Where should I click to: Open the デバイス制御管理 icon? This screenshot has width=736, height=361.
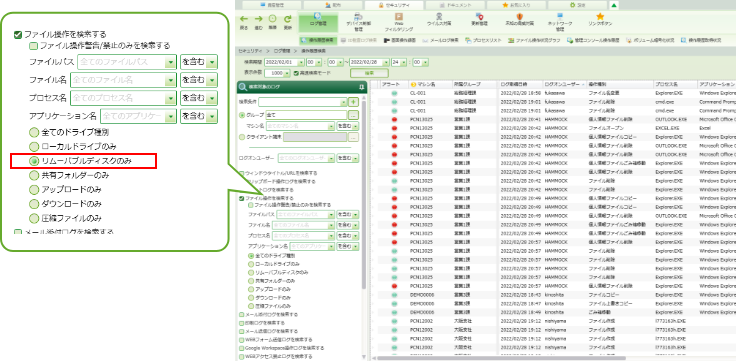358,22
